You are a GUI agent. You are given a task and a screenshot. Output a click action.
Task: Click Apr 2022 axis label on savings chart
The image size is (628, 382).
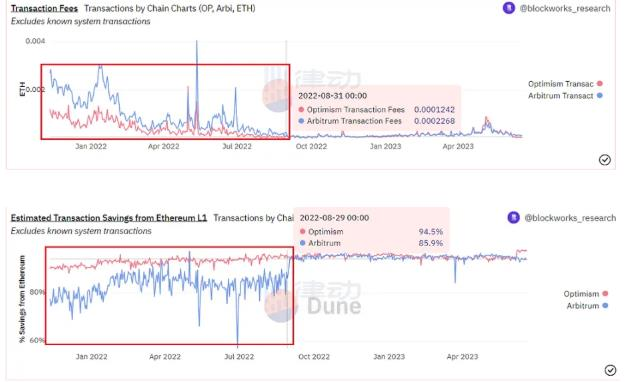pyautogui.click(x=165, y=357)
